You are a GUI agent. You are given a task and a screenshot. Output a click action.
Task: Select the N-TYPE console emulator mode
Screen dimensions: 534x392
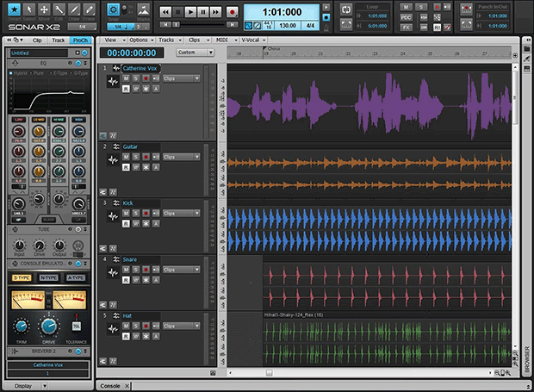point(49,278)
